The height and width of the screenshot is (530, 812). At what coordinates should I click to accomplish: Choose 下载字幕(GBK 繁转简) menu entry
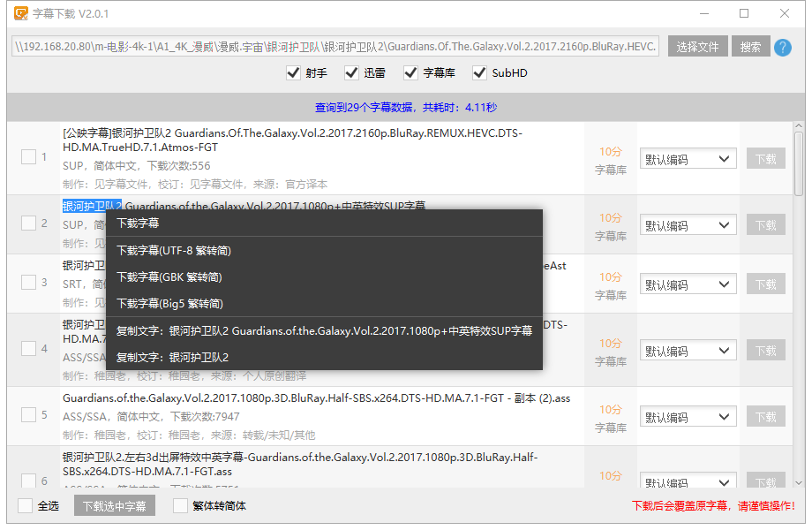tap(324, 277)
